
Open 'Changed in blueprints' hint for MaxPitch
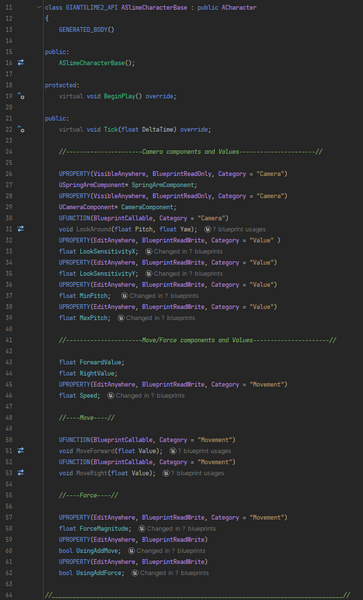pyautogui.click(x=156, y=318)
